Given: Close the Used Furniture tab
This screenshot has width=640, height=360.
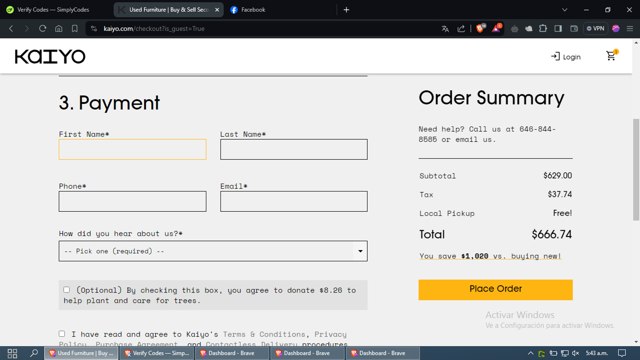Looking at the screenshot, I should 217,10.
